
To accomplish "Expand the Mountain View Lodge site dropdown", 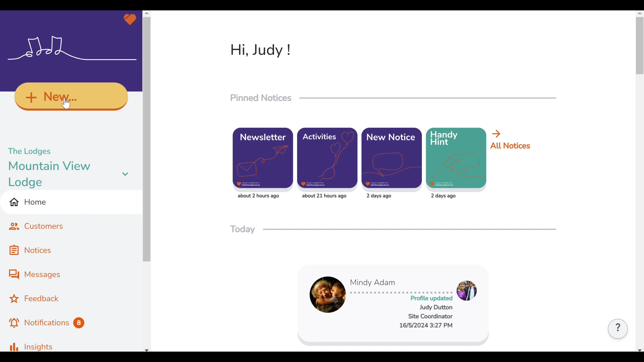I will pos(125,174).
